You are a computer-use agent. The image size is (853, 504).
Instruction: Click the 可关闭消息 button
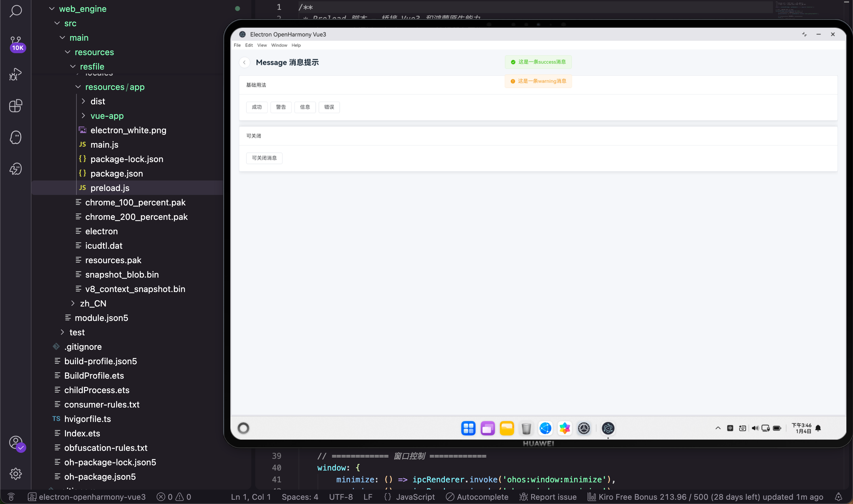tap(264, 158)
